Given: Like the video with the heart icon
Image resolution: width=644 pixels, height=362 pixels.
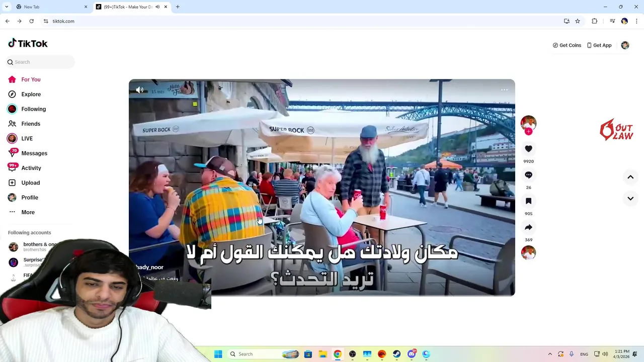Looking at the screenshot, I should [528, 149].
